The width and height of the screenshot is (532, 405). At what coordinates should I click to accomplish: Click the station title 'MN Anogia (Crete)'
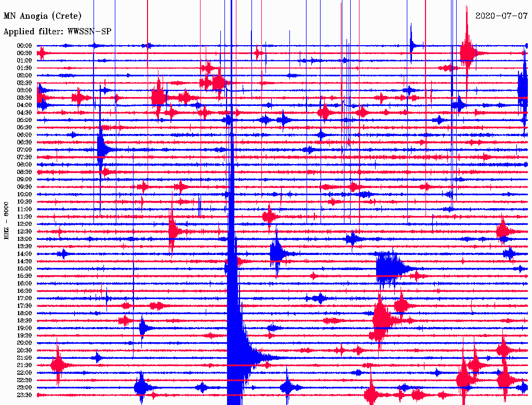(x=43, y=16)
